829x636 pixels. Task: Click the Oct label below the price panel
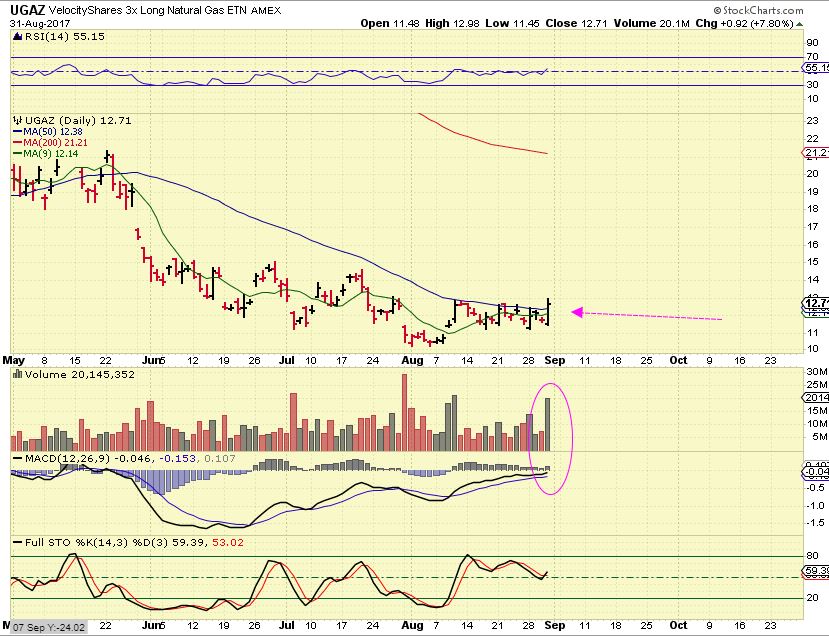[x=678, y=360]
